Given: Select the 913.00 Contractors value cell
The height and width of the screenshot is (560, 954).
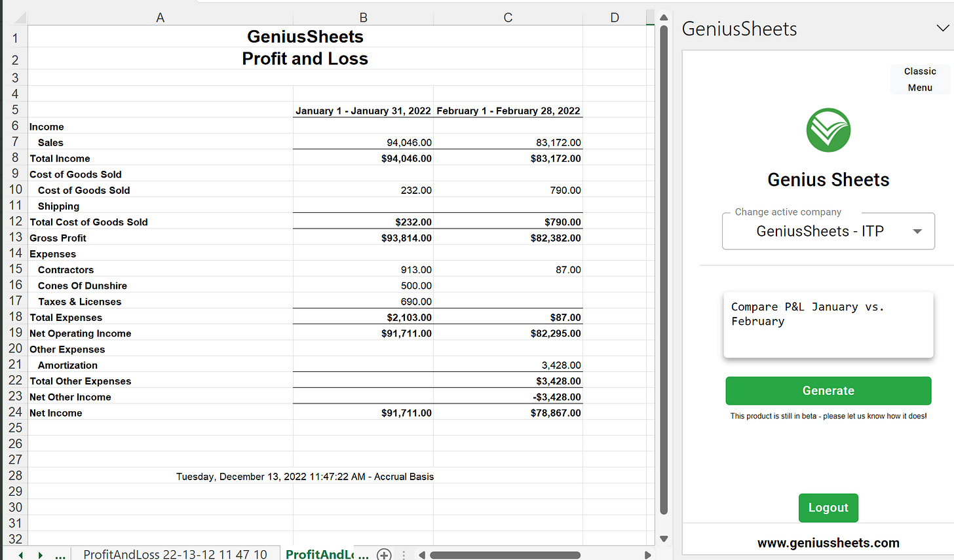Looking at the screenshot, I should click(363, 269).
